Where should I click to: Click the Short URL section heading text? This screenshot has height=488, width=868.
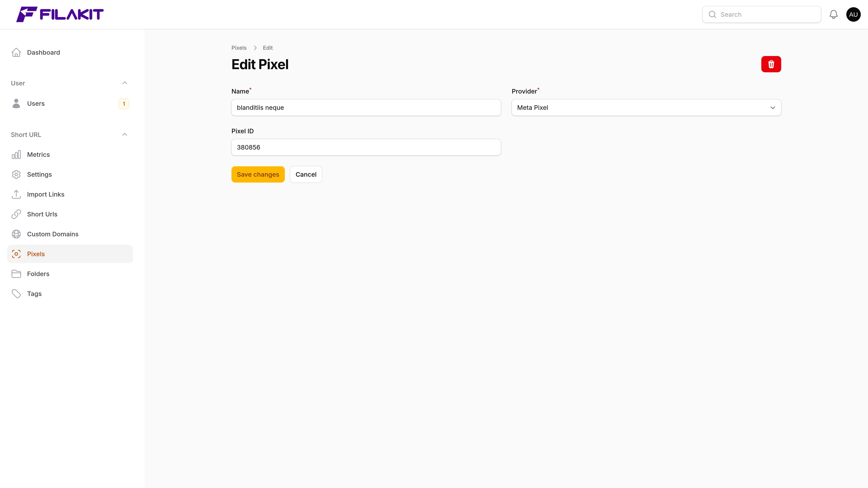[26, 135]
